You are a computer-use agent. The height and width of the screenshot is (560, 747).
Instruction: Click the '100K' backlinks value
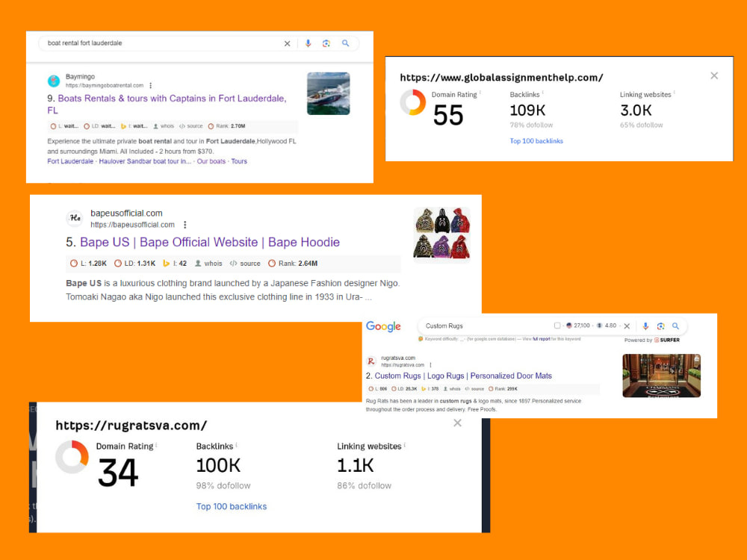(218, 465)
